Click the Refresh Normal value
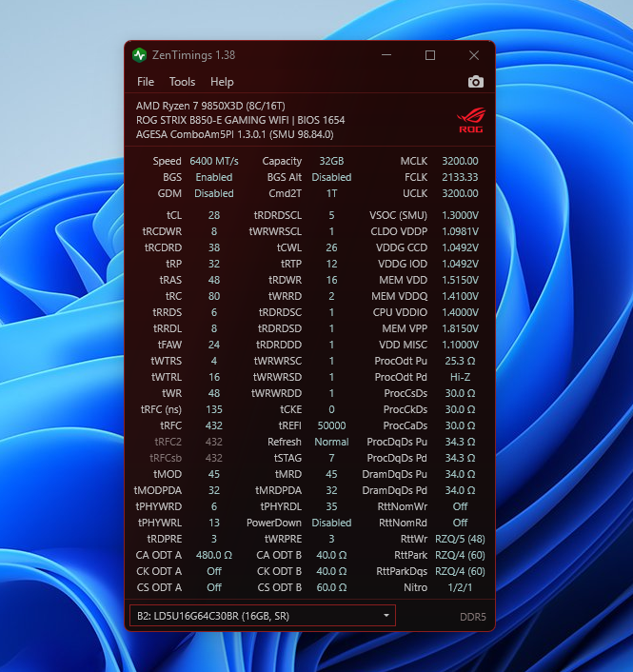This screenshot has height=672, width=633. (x=331, y=442)
